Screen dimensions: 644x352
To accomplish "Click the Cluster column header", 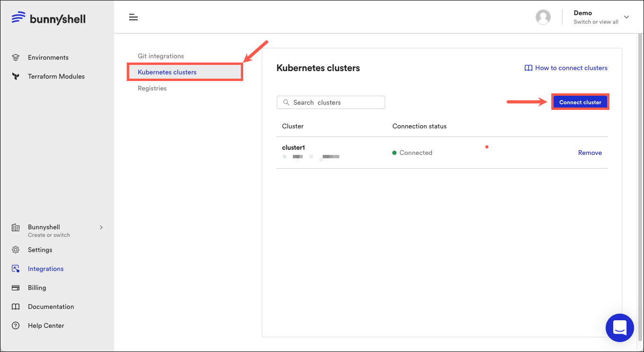I will [293, 126].
